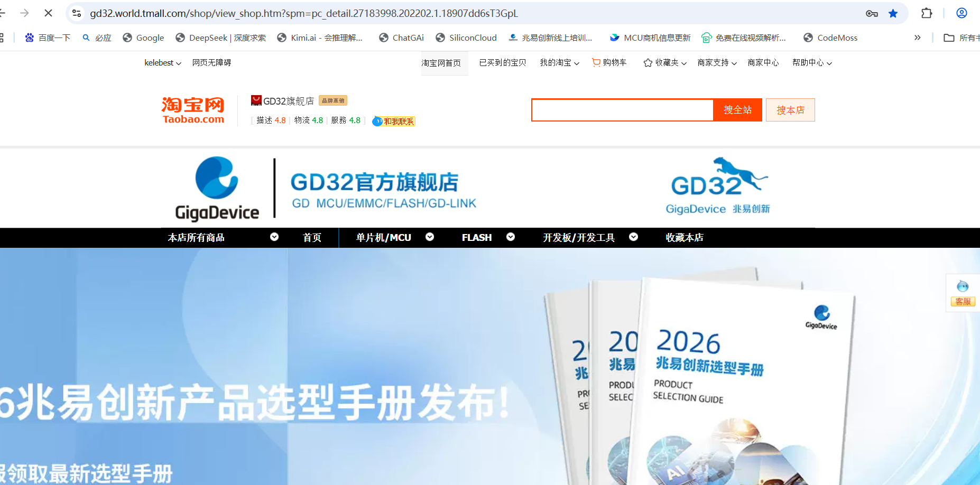The image size is (980, 485).
Task: Click the 搜本店 search button
Action: [x=790, y=110]
